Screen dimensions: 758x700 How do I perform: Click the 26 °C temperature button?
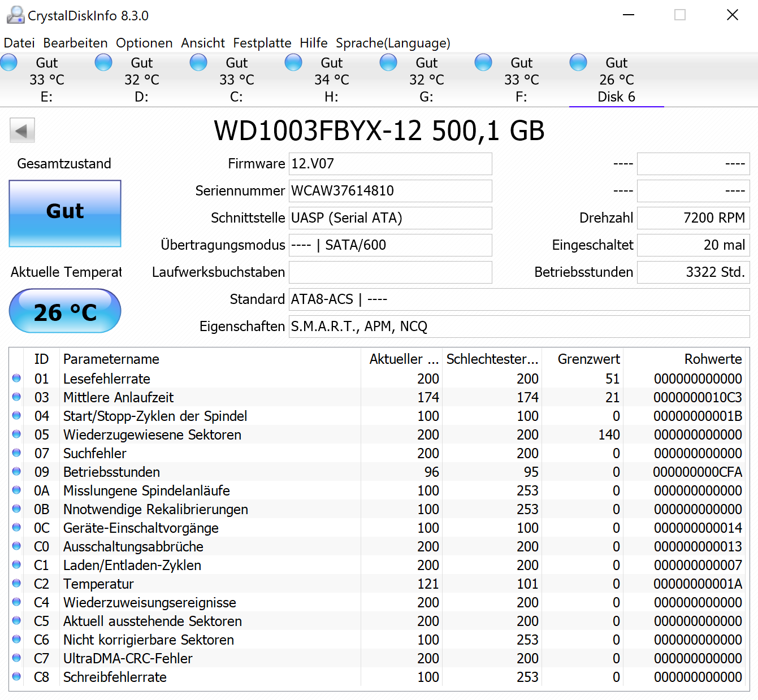coord(65,311)
